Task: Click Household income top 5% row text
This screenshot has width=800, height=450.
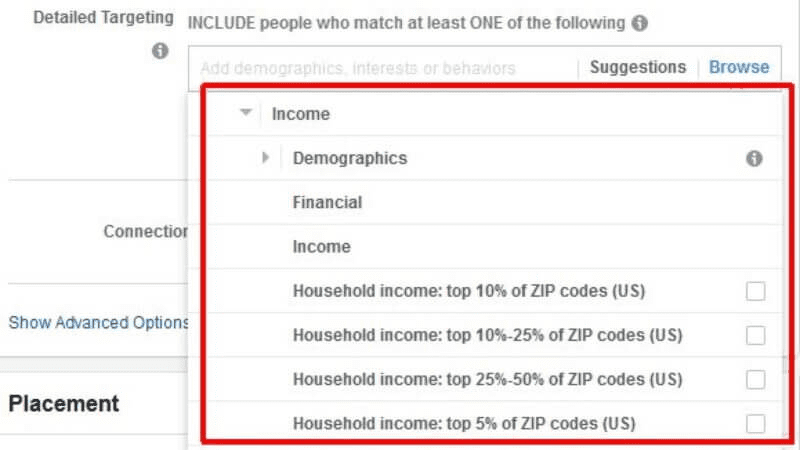Action: [x=463, y=423]
